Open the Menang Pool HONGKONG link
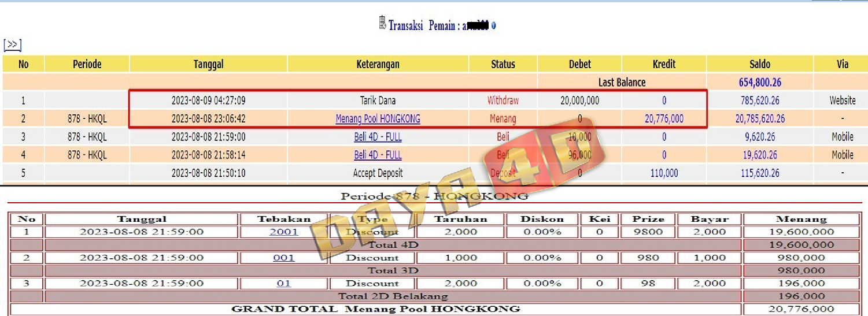Image resolution: width=868 pixels, height=316 pixels. (378, 119)
